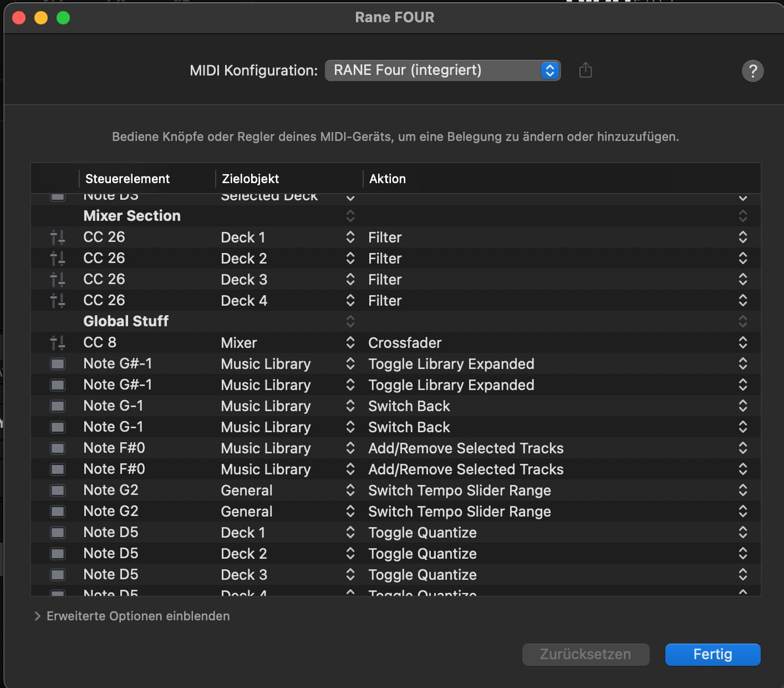Image resolution: width=784 pixels, height=688 pixels.
Task: Click the Steuerelement column header
Action: tap(128, 179)
